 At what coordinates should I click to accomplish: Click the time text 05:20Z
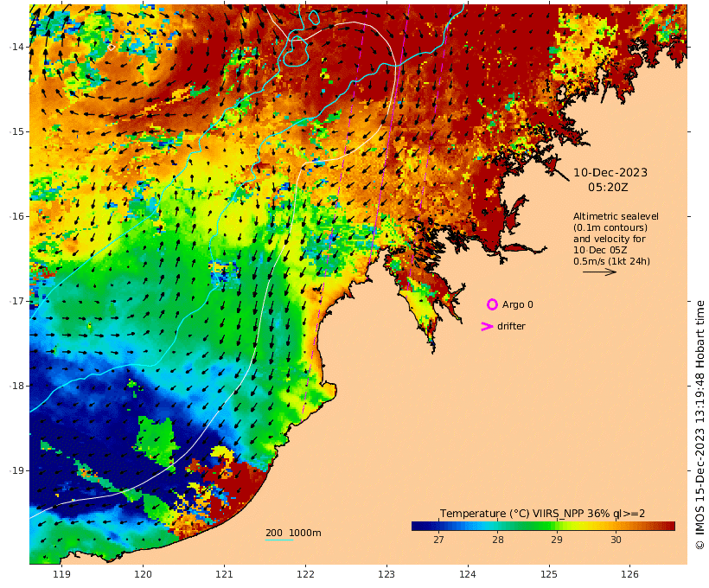coord(608,188)
